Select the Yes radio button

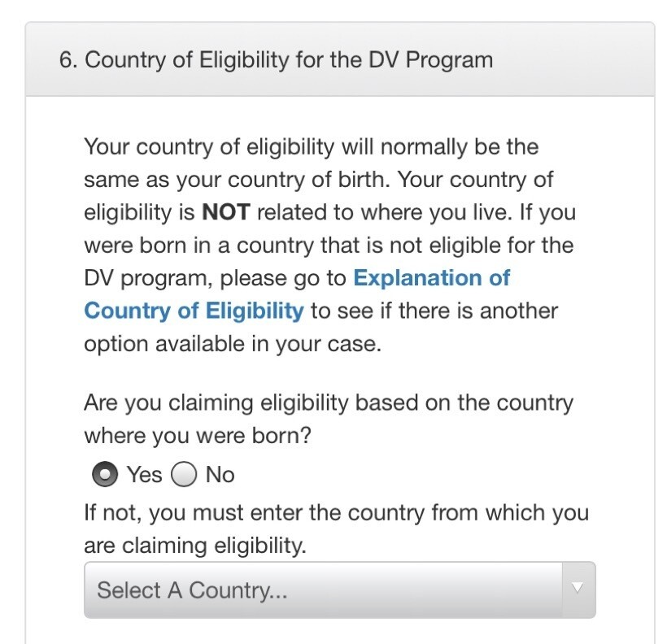[104, 474]
